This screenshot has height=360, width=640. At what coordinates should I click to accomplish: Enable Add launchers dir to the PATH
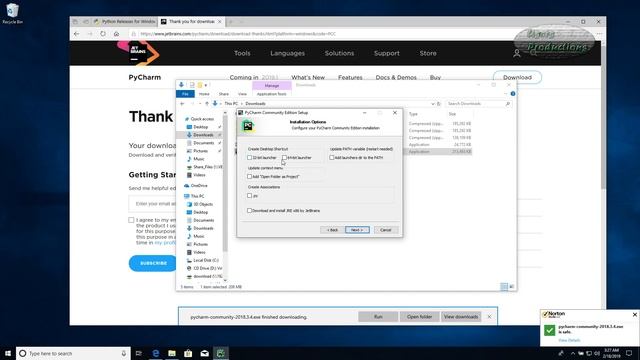tap(332, 158)
